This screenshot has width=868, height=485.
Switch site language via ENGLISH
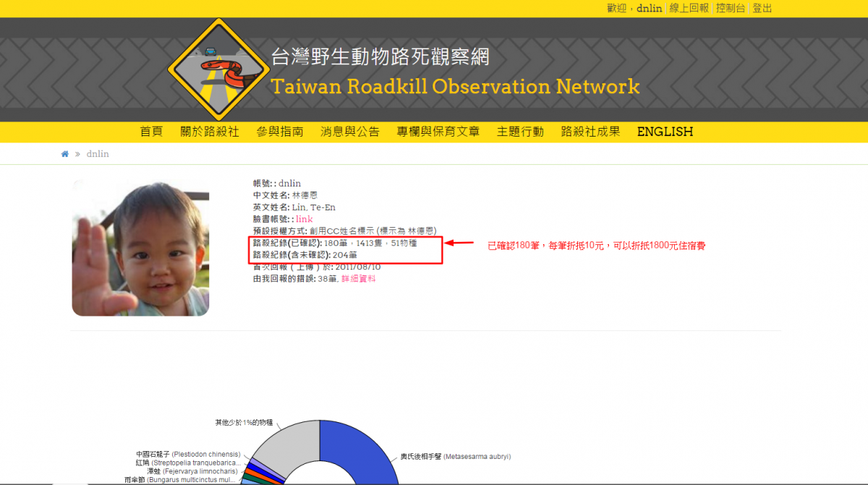[665, 132]
